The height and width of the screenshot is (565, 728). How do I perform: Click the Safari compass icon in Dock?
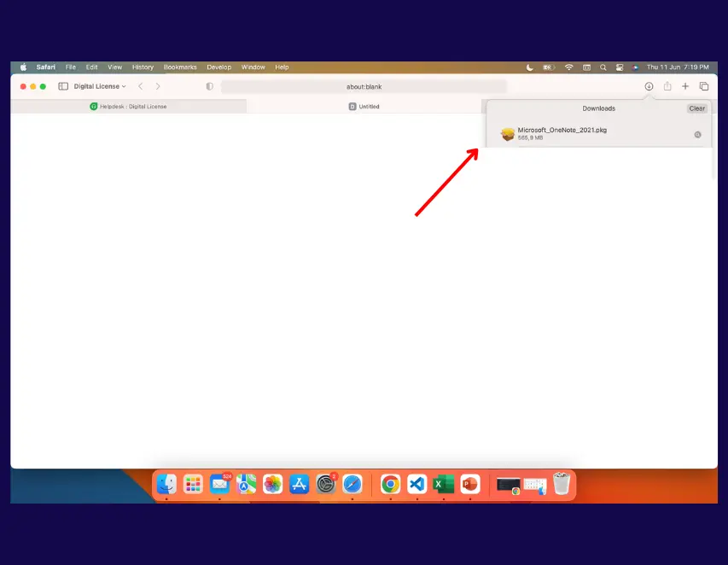[x=352, y=485]
